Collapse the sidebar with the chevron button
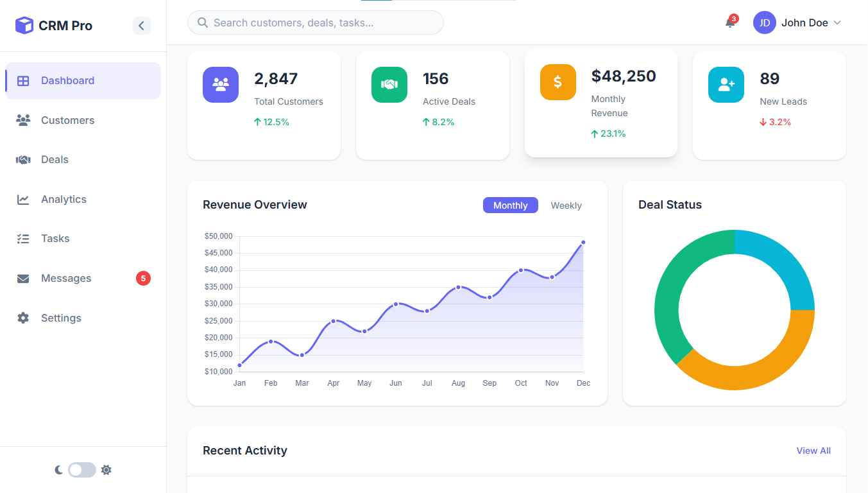This screenshot has height=493, width=868. pos(142,26)
